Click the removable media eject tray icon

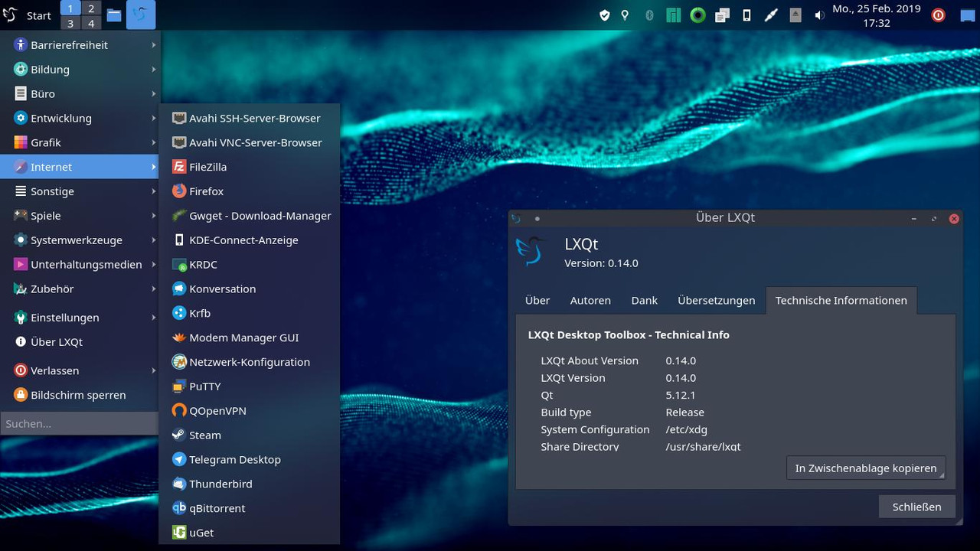795,15
